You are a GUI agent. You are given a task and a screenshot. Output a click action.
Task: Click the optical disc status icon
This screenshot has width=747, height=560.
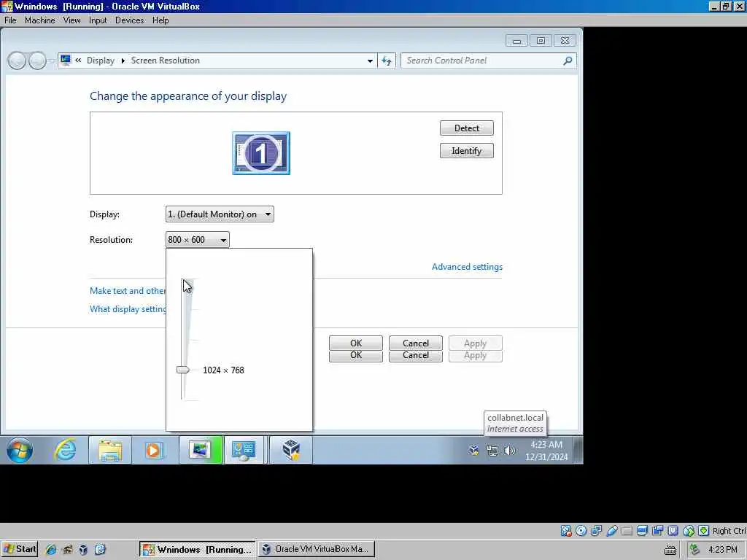pos(581,531)
